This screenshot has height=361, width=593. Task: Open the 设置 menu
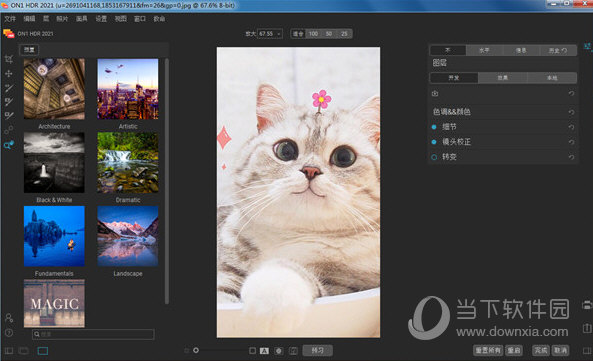click(101, 19)
